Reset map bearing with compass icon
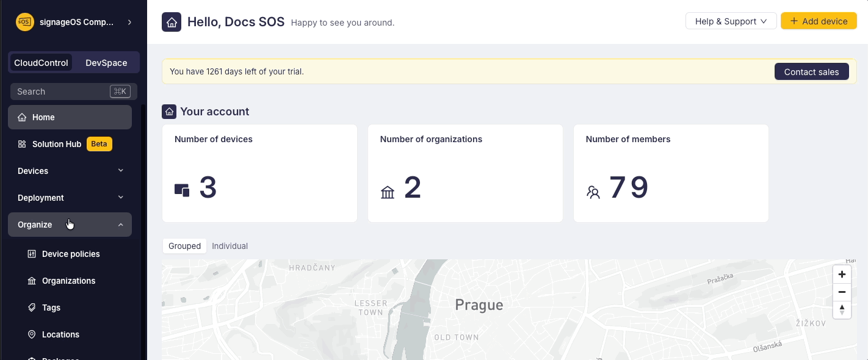The image size is (868, 360). 842,309
